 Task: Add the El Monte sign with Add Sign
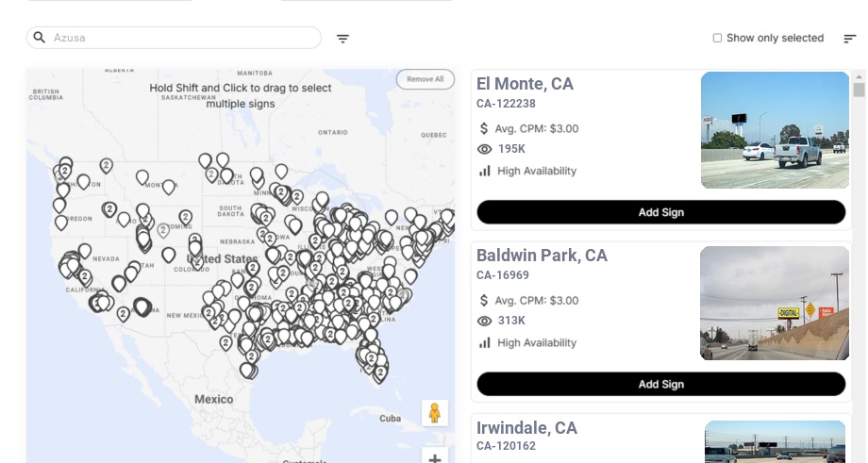pos(660,212)
